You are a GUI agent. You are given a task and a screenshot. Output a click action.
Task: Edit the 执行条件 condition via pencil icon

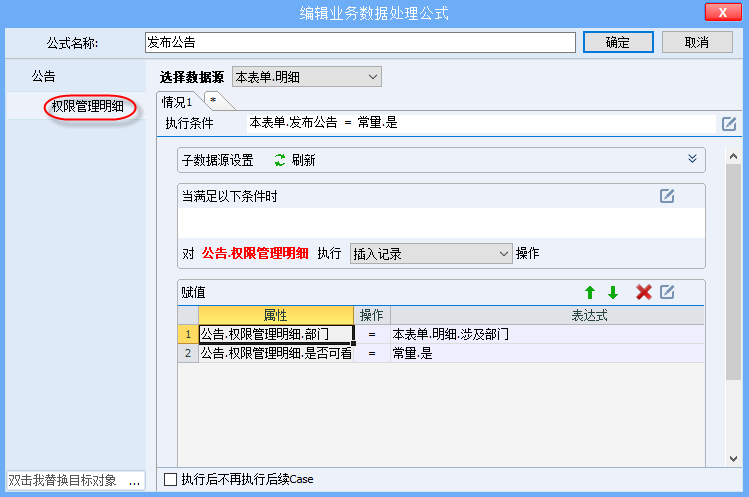pos(728,124)
